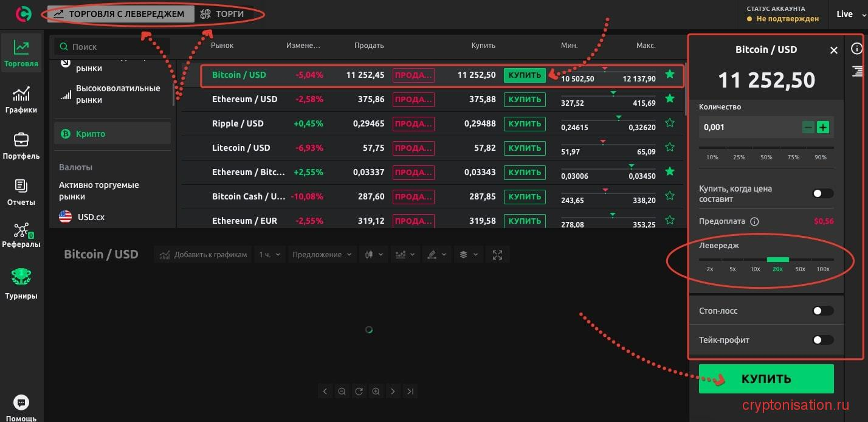Open the candlestick chart type dropdown
Screen dimensions: 868x422
373,255
